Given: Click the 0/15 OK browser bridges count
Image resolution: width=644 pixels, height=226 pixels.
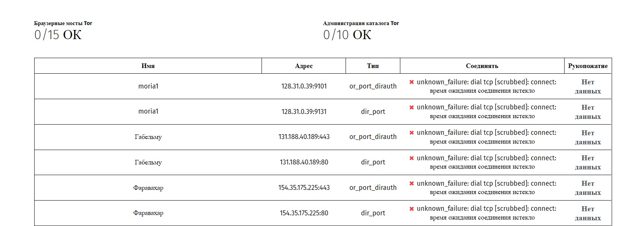Looking at the screenshot, I should point(58,35).
